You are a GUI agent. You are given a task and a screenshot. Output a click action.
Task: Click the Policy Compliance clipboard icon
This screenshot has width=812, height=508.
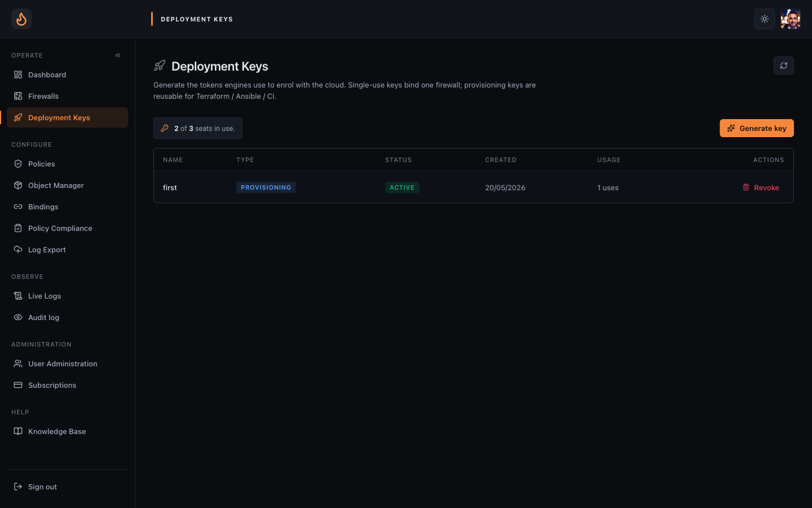click(18, 228)
